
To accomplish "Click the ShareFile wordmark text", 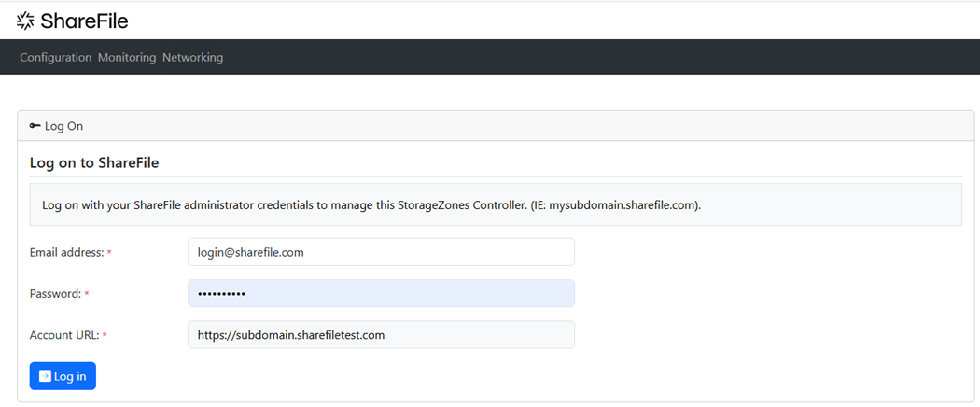I will click(84, 21).
